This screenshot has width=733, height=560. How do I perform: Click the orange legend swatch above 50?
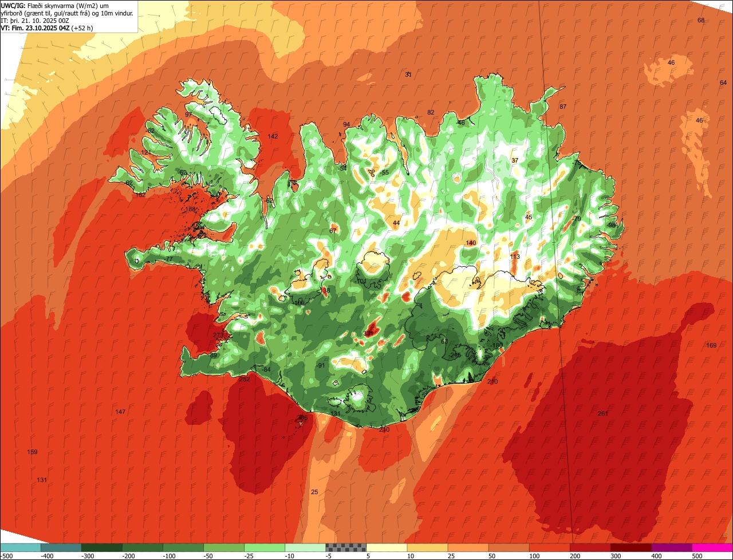pyautogui.click(x=509, y=547)
